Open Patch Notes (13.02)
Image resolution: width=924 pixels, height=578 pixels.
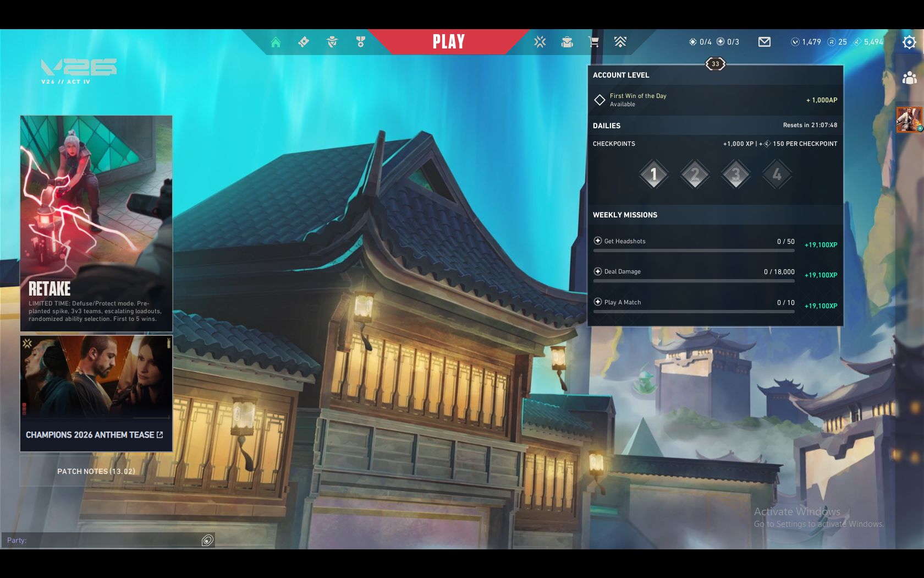click(x=96, y=471)
